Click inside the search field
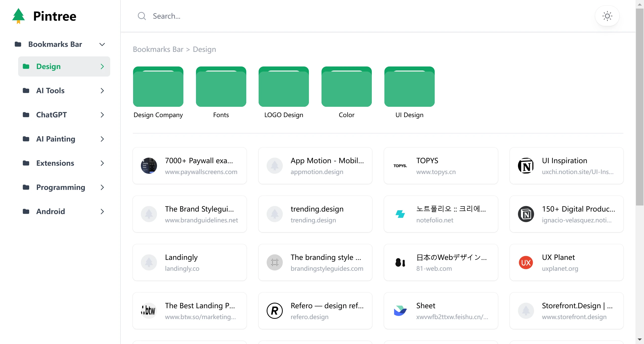Screen dimensions: 644x344 (x=226, y=16)
